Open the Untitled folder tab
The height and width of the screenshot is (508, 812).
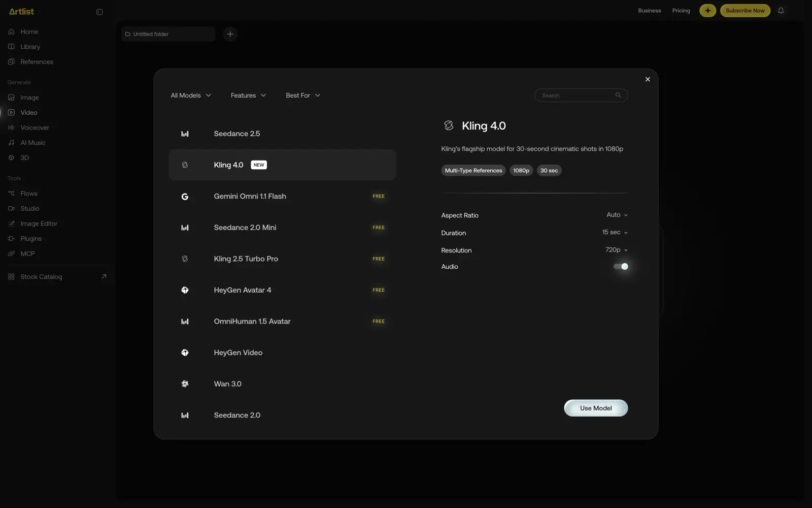click(168, 34)
